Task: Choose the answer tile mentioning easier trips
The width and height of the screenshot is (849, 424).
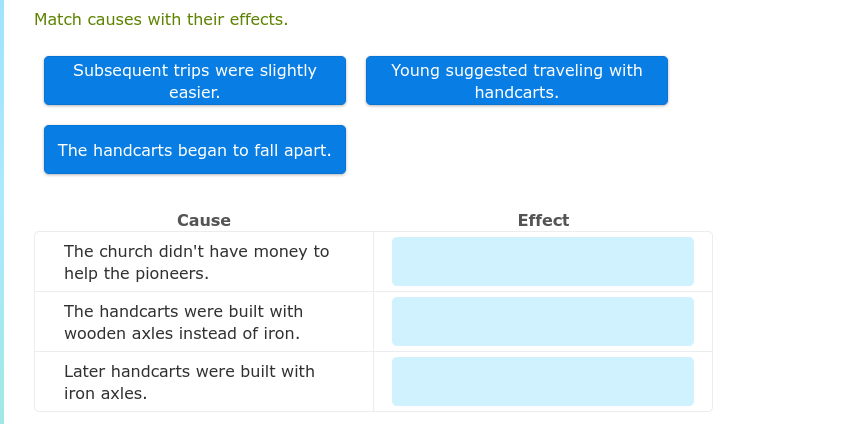Action: click(x=195, y=81)
